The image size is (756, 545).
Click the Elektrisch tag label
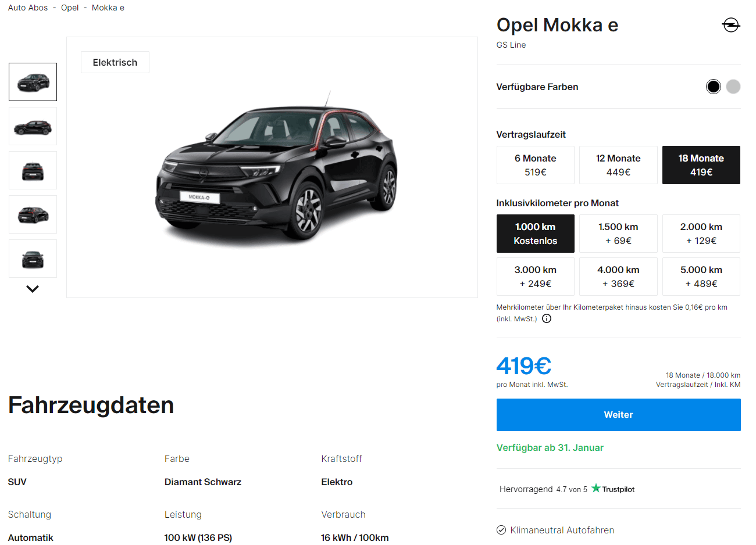115,62
